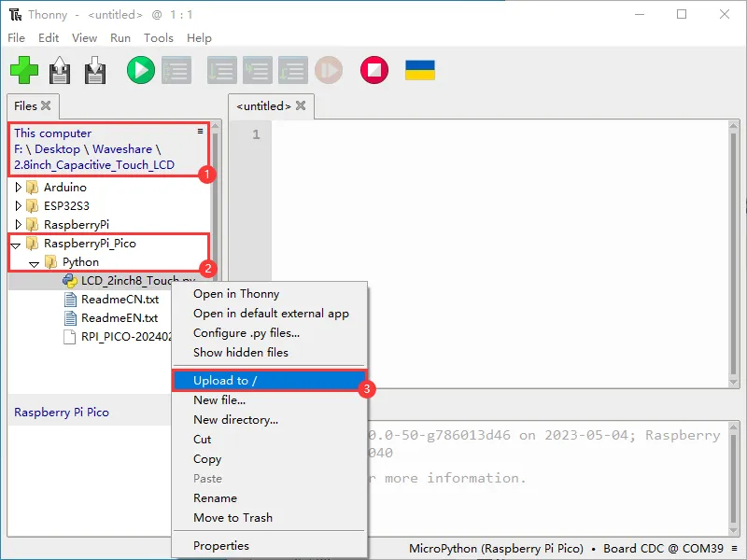Collapse the RaspberryPi_Pico folder
Screen dimensions: 747x560
pos(16,245)
